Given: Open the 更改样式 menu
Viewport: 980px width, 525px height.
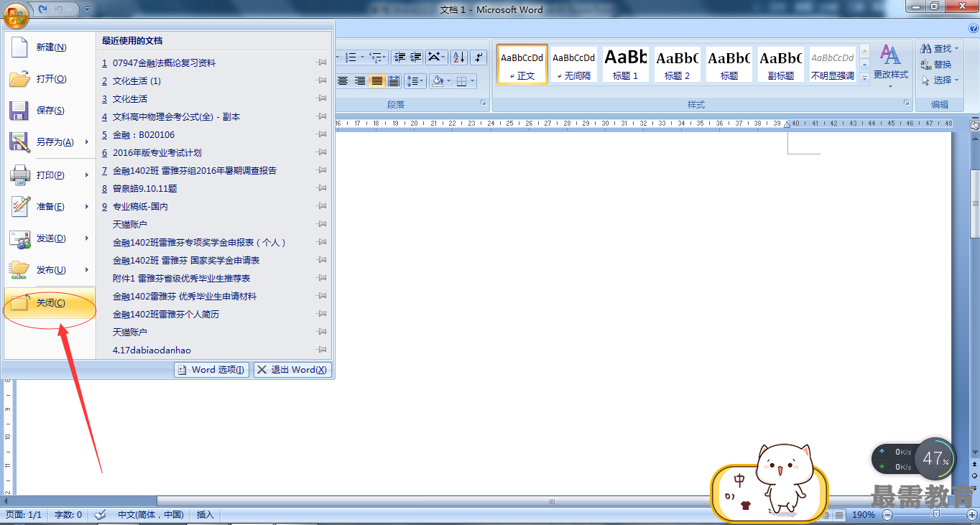Looking at the screenshot, I should 891,65.
